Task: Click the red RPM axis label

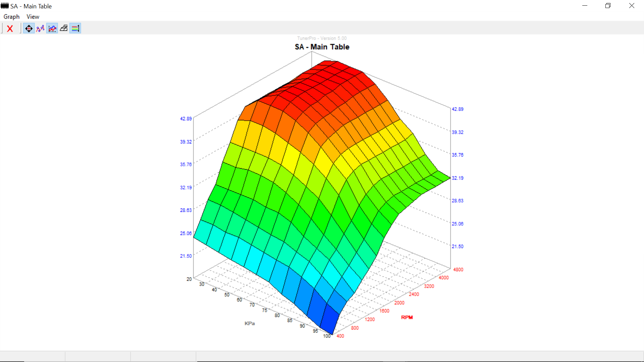Action: click(x=407, y=317)
